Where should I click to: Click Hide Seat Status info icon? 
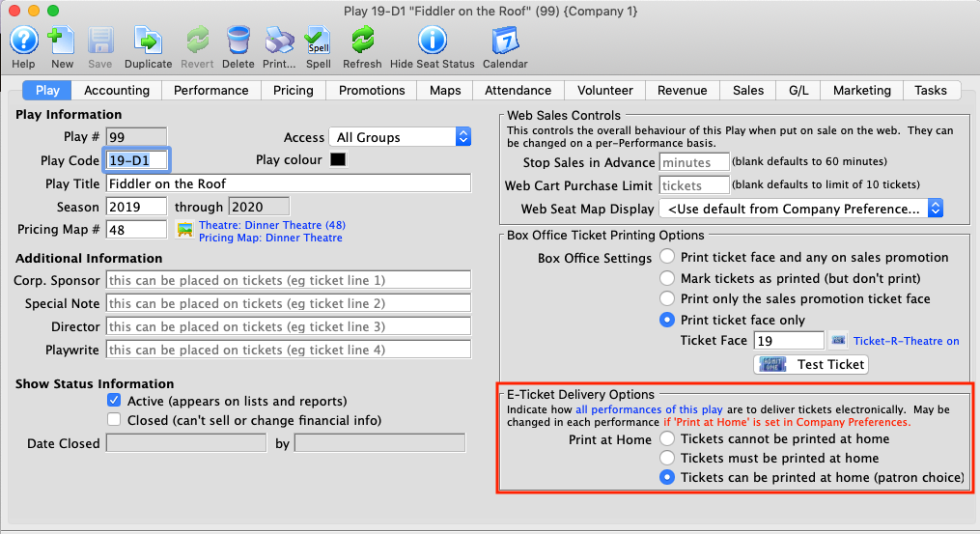pyautogui.click(x=432, y=41)
